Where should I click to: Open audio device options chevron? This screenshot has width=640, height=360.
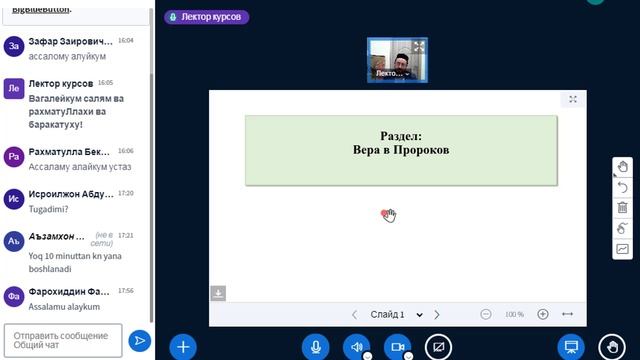pyautogui.click(x=367, y=356)
